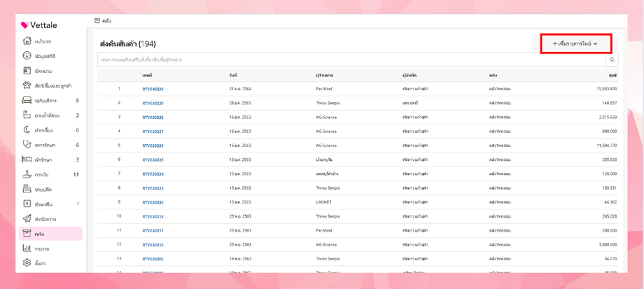Select the grooming bathtub icon
This screenshot has height=289, width=644.
(27, 101)
